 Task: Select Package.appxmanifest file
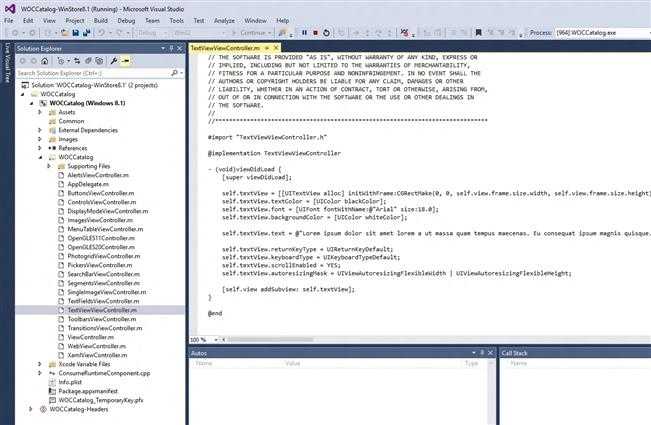pyautogui.click(x=88, y=391)
